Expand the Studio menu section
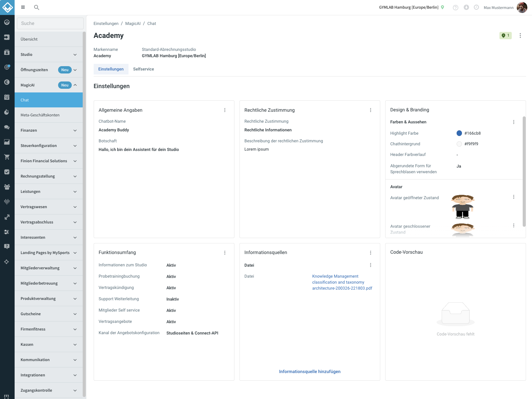This screenshot has width=532, height=399. click(x=48, y=55)
